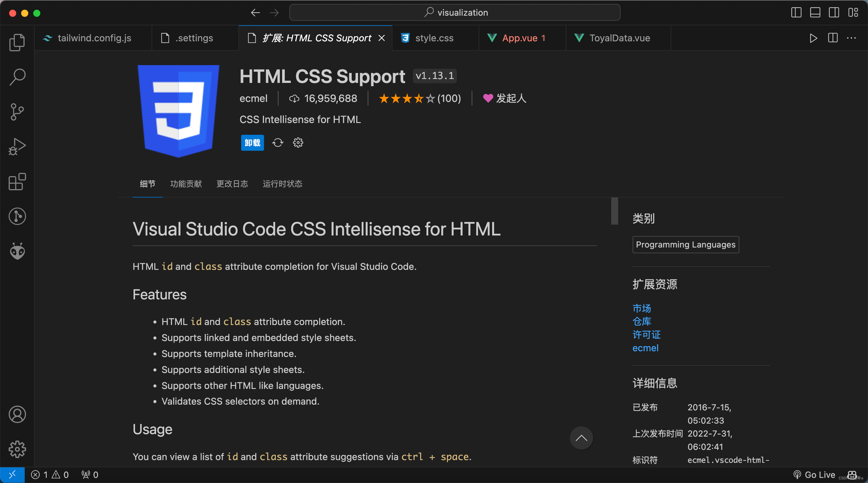Switch to the ToyalData.vue tab

pyautogui.click(x=618, y=38)
